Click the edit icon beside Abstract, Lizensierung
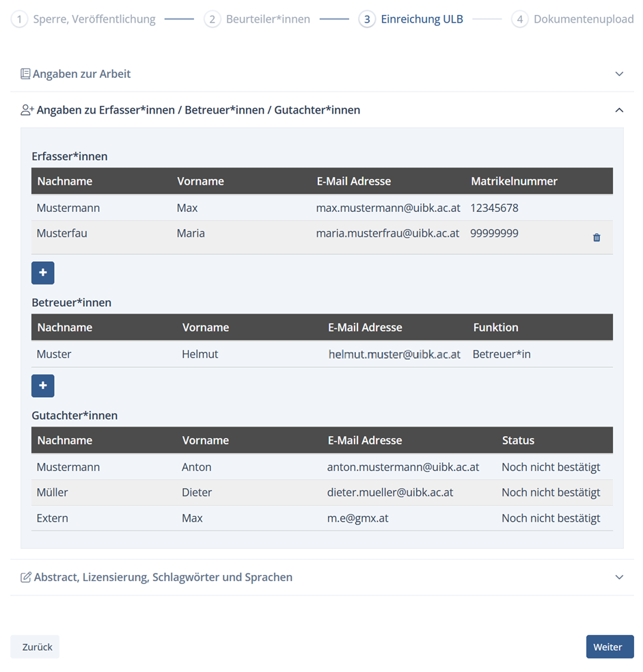The height and width of the screenshot is (672, 643). click(26, 577)
